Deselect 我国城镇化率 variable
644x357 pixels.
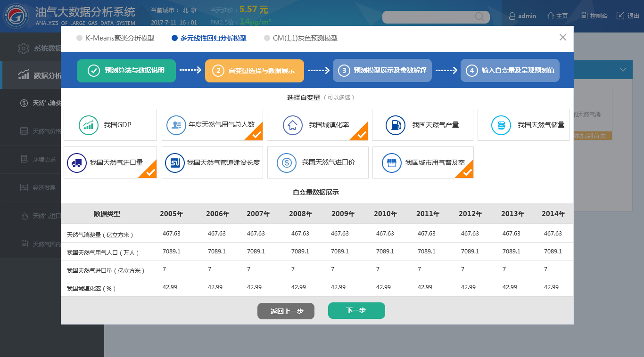point(317,125)
